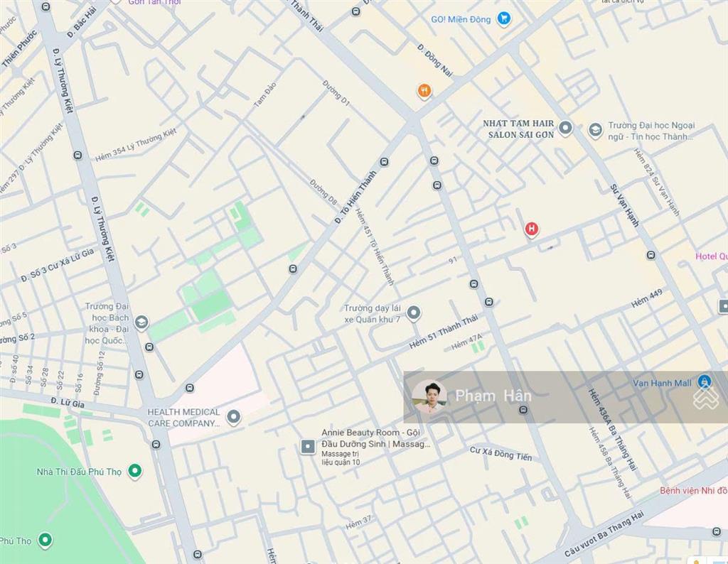Select the orange restaurant marker near Đồng Nai
The image size is (728, 564).
click(424, 90)
